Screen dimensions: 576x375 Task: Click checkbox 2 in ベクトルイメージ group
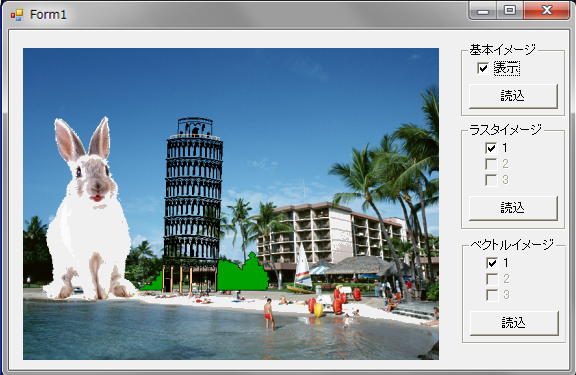[x=492, y=279]
